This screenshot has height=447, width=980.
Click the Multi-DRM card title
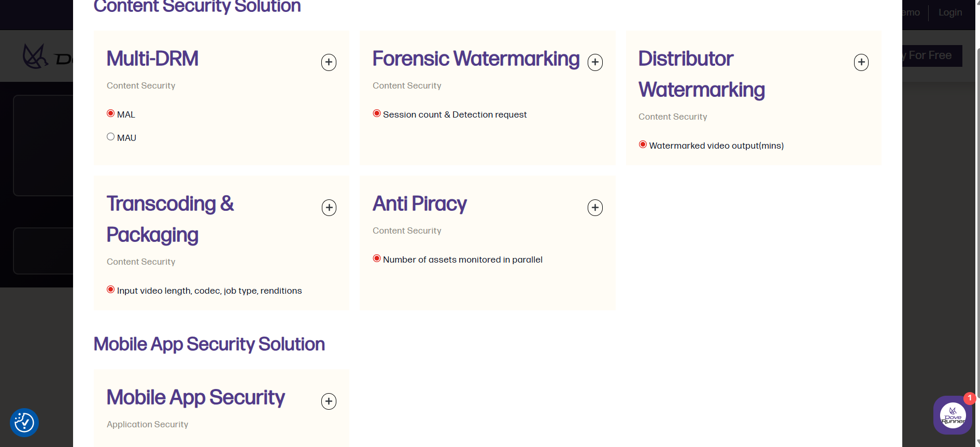click(x=152, y=59)
